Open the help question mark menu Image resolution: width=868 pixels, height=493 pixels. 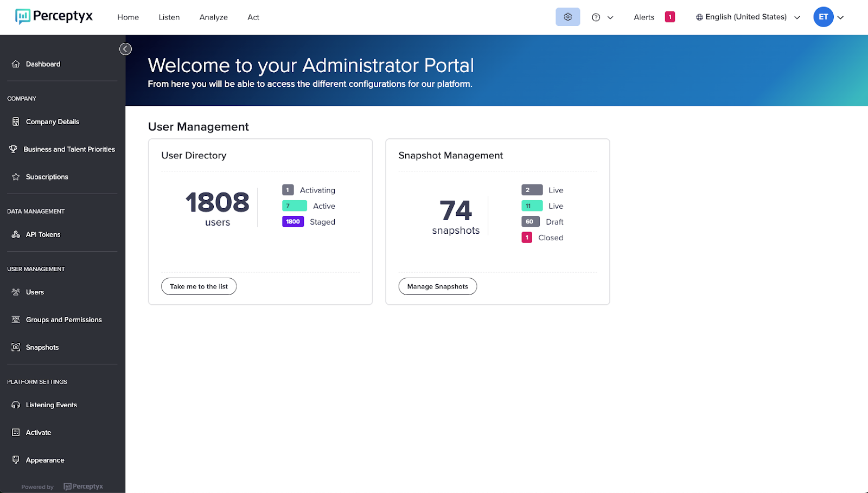coord(602,17)
